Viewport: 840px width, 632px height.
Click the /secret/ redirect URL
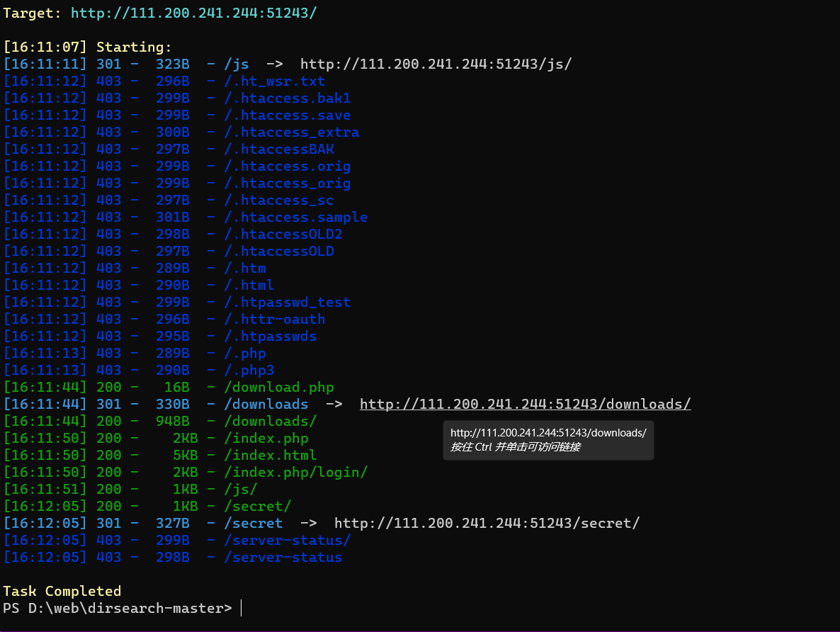(487, 523)
